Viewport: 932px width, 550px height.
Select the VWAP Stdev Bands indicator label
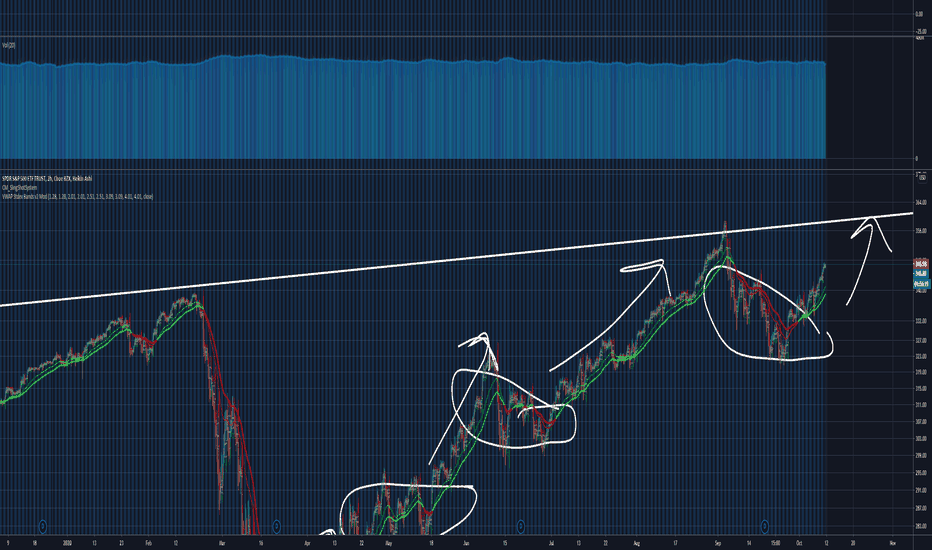[77, 196]
